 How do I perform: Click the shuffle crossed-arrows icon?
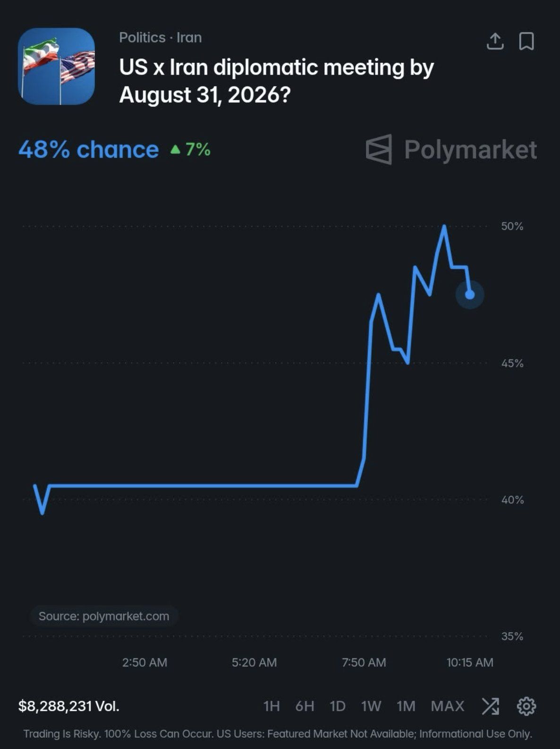(x=490, y=706)
